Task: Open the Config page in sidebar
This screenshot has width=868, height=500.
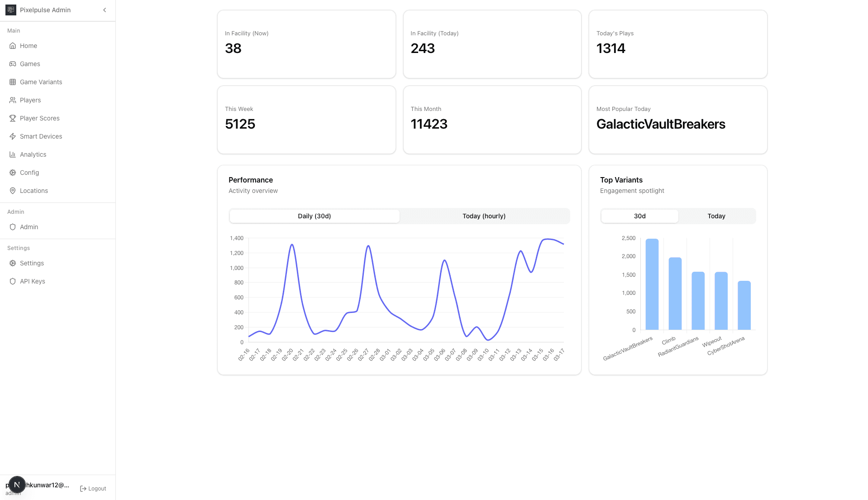Action: [29, 173]
